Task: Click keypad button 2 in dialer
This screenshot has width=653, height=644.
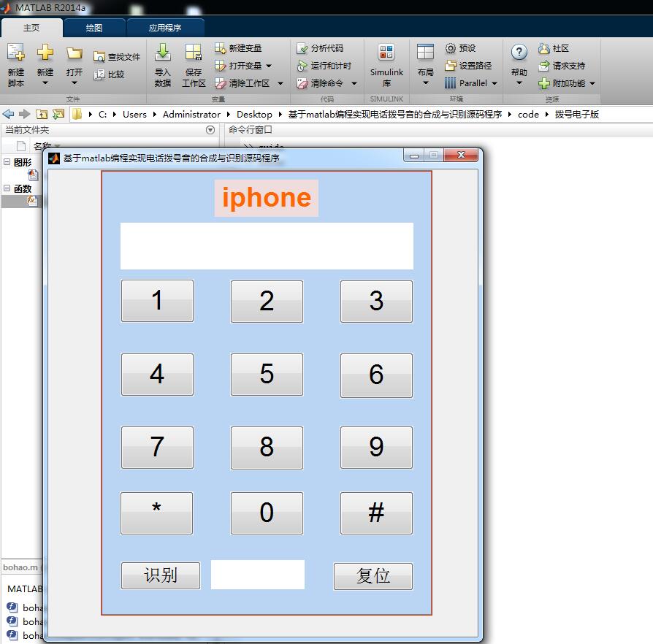Action: 267,302
